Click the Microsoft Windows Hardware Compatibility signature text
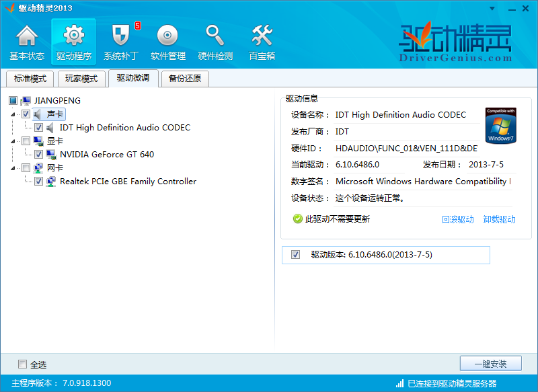 pyautogui.click(x=423, y=181)
